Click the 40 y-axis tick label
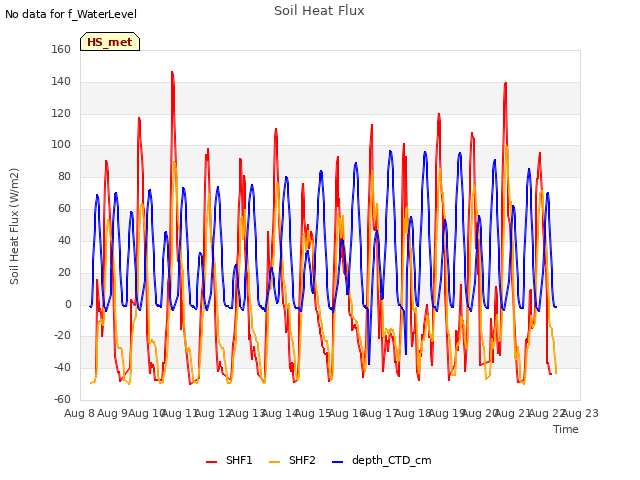Screen dimensions: 640x480 coord(64,240)
